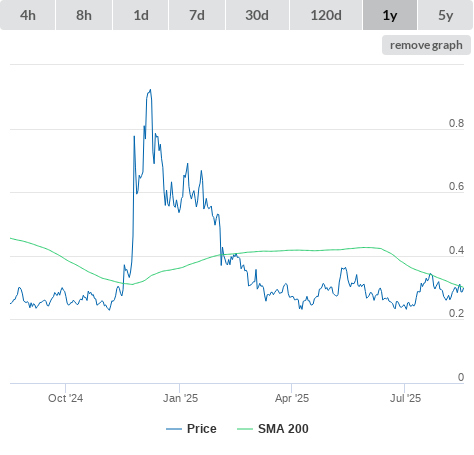This screenshot has width=474, height=455.
Task: Select the 4h time range tab
Action: point(28,15)
